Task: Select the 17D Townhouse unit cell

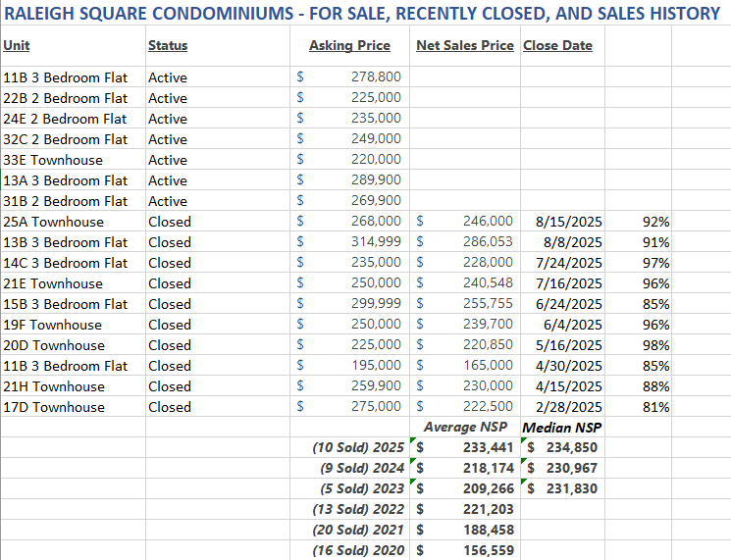Action: click(x=54, y=407)
